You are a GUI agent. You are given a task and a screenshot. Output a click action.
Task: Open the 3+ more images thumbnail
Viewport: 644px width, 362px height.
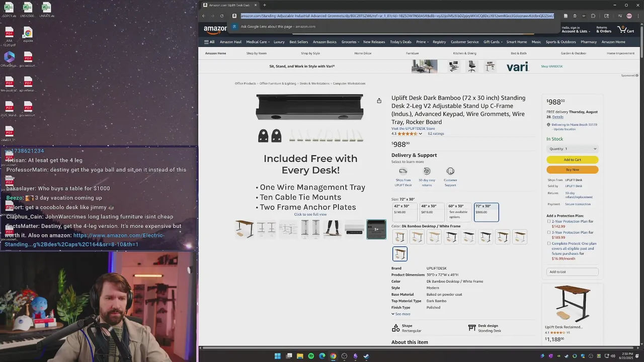[376, 229]
